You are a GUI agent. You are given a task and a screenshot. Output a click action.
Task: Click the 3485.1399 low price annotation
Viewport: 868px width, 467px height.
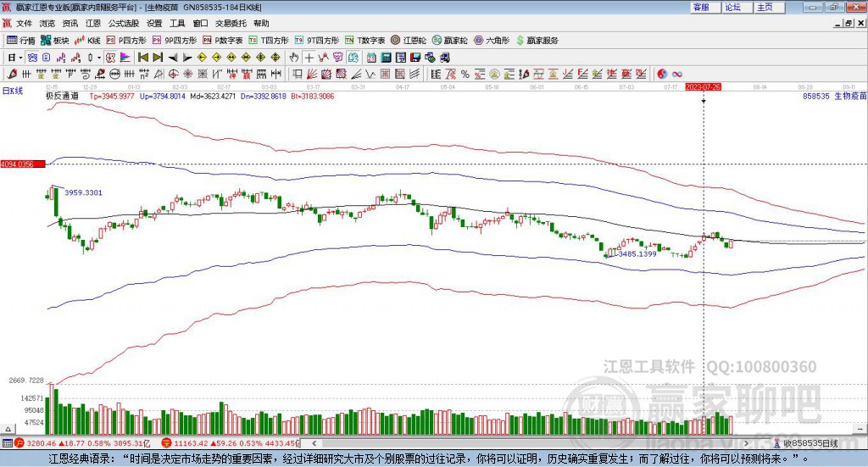coord(637,253)
